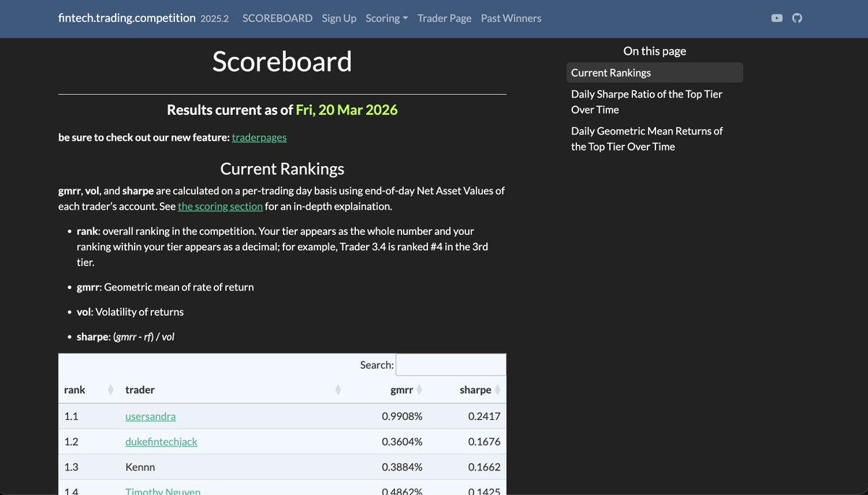Screen dimensions: 868x495
Task: Open the Trader Page nav item
Action: click(x=444, y=18)
